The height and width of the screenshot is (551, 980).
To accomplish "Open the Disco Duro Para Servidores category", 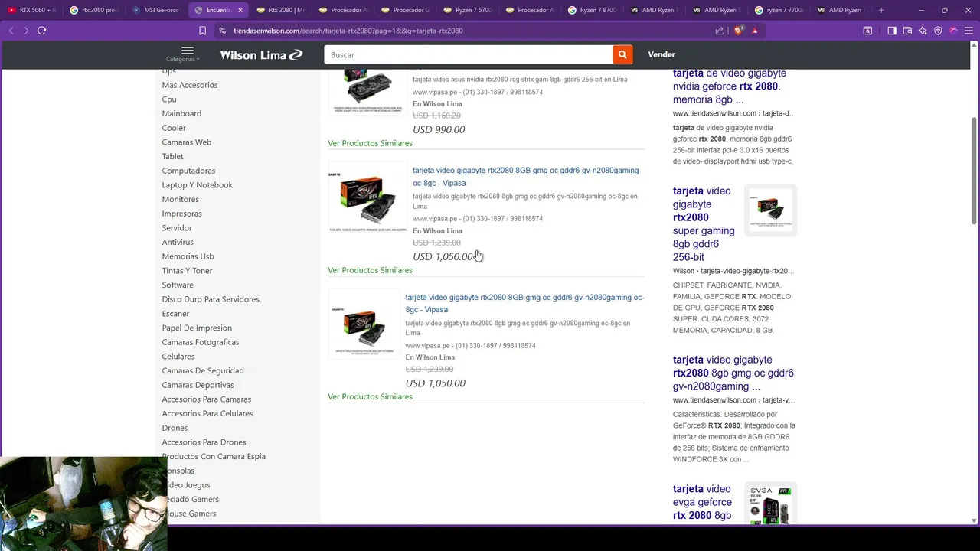I will click(211, 299).
